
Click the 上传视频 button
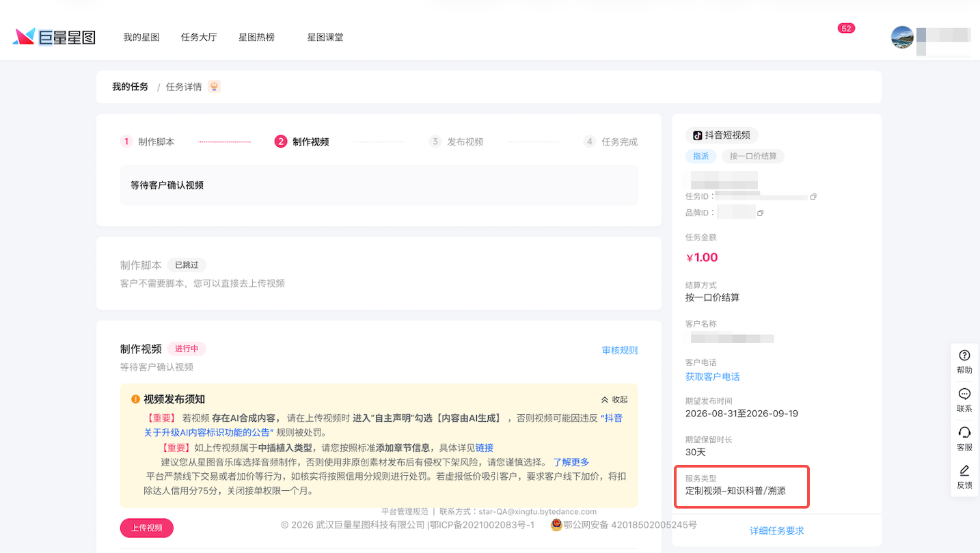click(147, 528)
